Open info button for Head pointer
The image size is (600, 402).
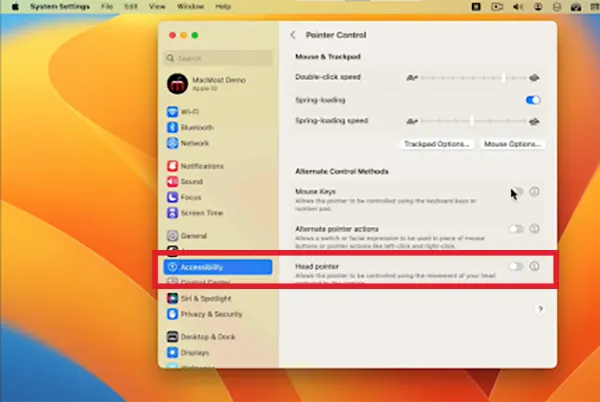[x=535, y=266]
